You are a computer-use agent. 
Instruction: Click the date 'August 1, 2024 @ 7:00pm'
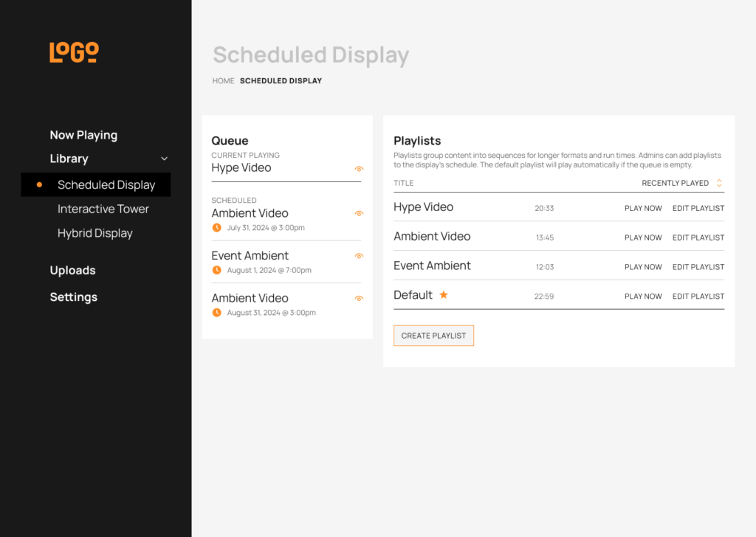click(269, 270)
